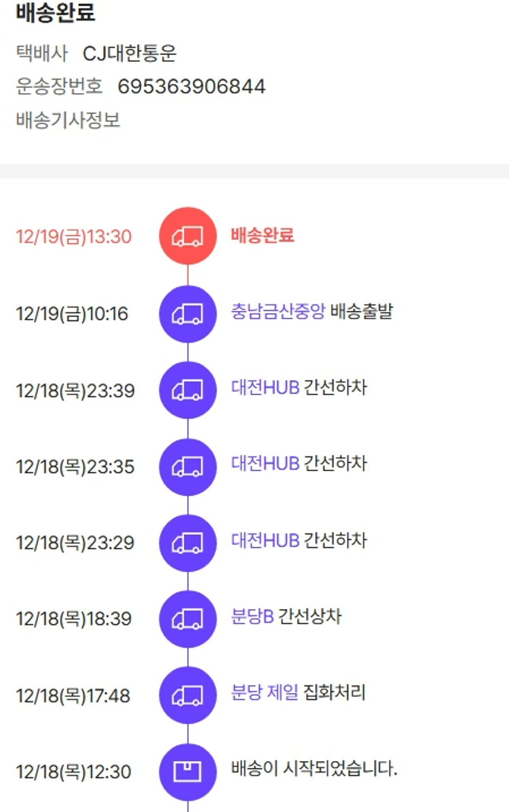Open the 대전HUB link at 23:35
This screenshot has width=509, height=812.
[265, 464]
